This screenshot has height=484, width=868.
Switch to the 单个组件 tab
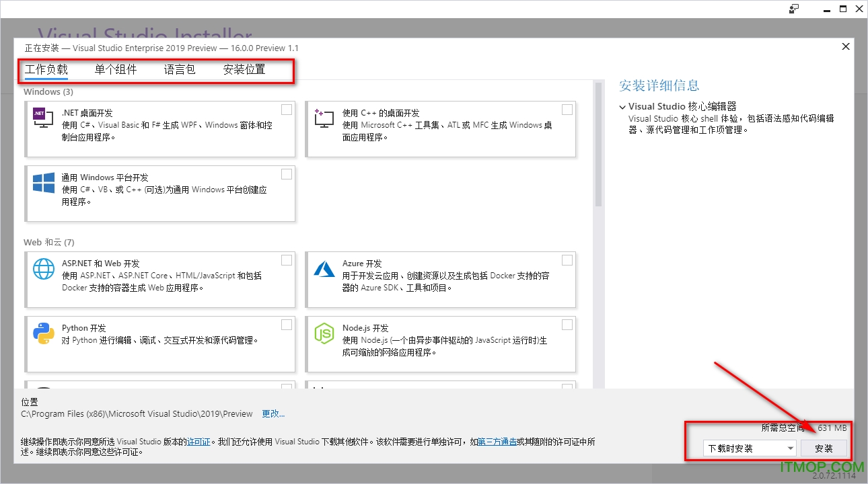116,69
